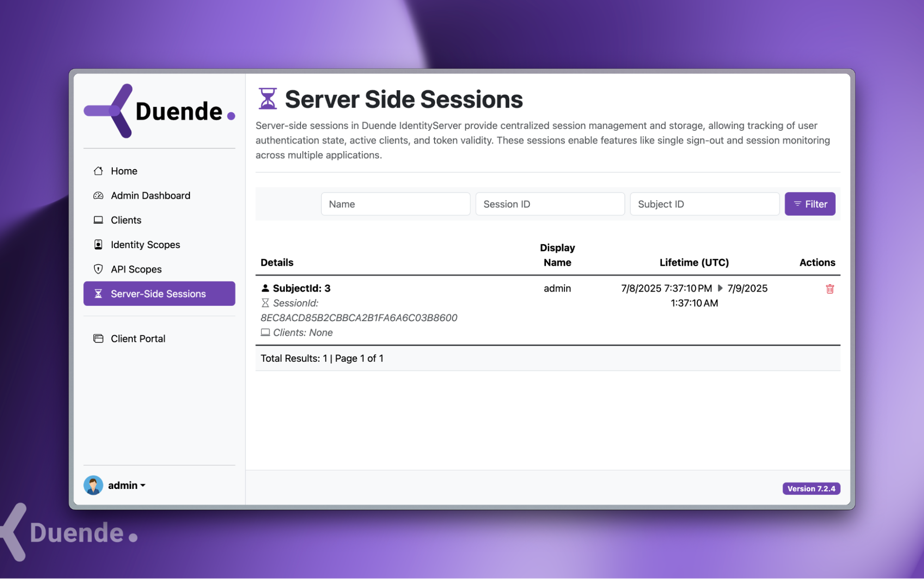This screenshot has width=924, height=579.
Task: Click the Home house icon
Action: point(98,171)
